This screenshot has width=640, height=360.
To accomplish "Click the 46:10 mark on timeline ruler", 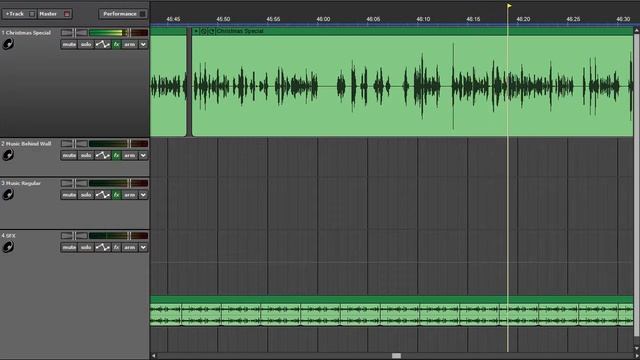I will click(x=423, y=19).
